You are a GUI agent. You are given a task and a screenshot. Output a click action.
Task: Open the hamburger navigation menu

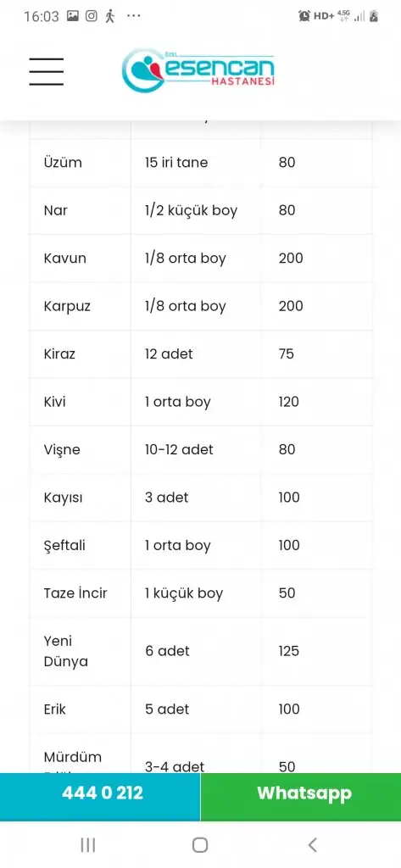pyautogui.click(x=47, y=71)
